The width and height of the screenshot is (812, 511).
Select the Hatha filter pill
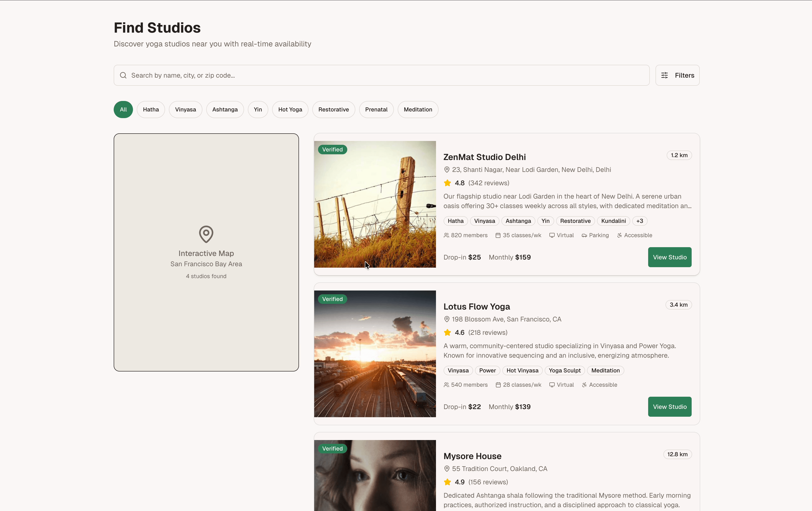tap(151, 109)
